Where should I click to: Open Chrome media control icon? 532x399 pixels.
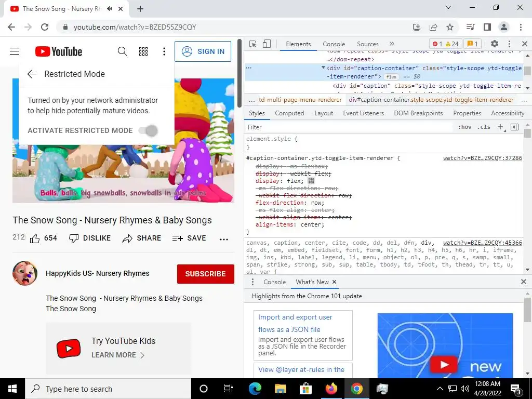470,27
